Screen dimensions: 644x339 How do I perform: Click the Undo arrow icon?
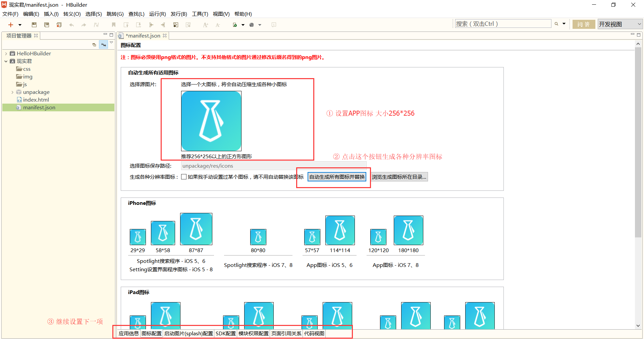click(x=71, y=25)
